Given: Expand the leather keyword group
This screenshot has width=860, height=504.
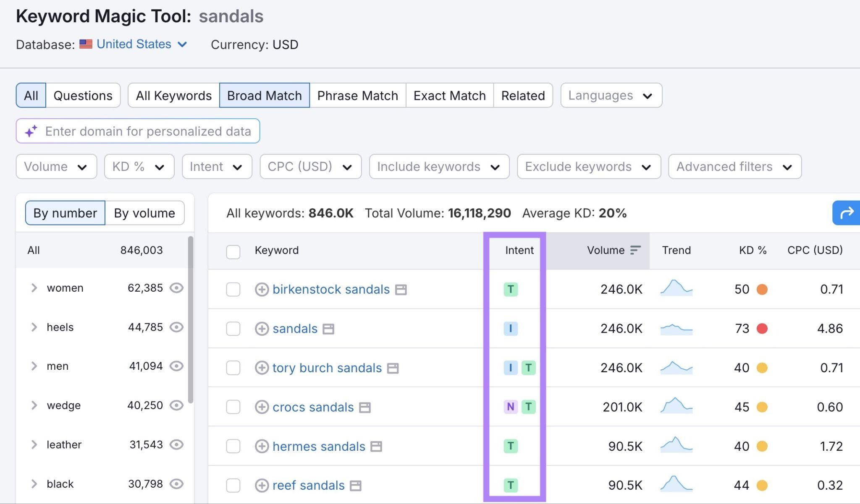Looking at the screenshot, I should [34, 444].
